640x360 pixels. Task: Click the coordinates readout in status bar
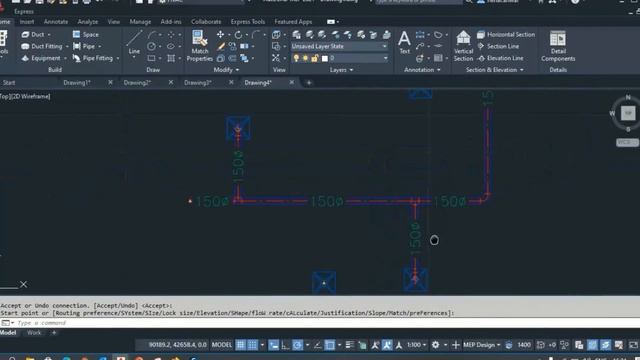pos(178,345)
